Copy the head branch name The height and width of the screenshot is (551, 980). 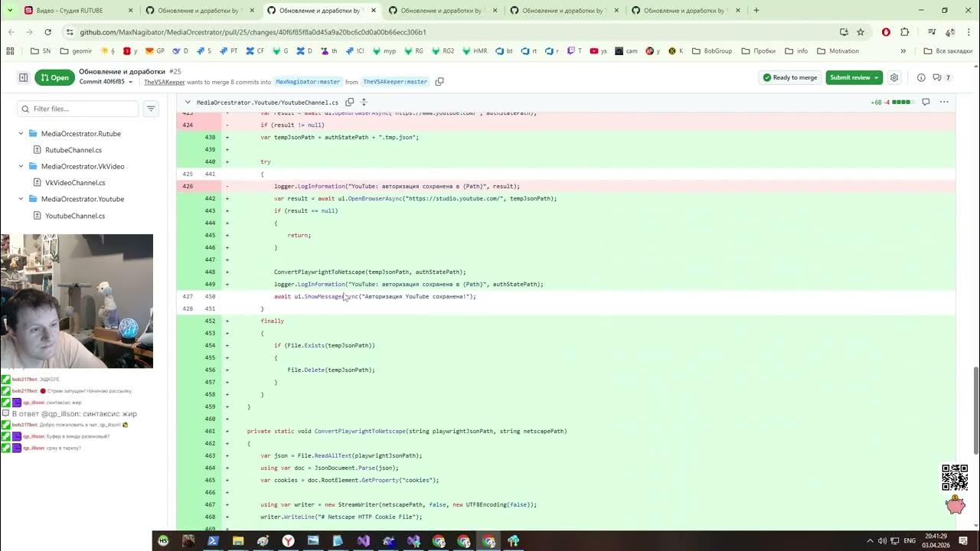439,82
